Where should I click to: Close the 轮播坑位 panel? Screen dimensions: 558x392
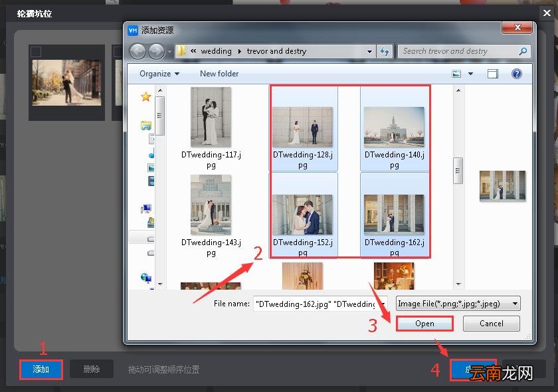point(547,13)
